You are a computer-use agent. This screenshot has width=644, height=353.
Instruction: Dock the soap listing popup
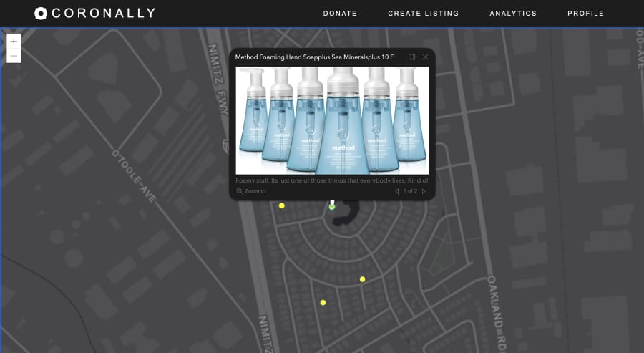tap(411, 57)
